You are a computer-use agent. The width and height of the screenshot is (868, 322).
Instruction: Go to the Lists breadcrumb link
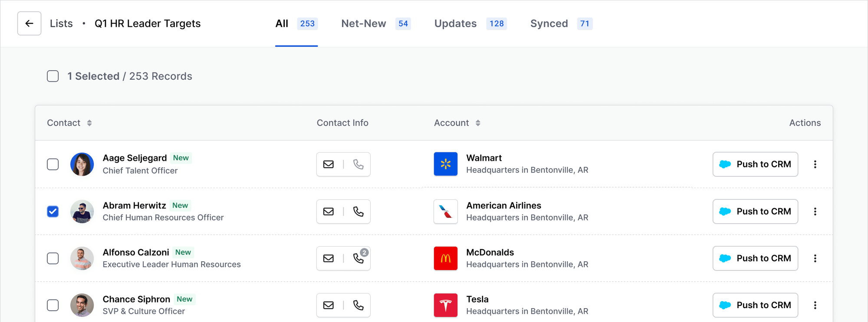click(61, 23)
